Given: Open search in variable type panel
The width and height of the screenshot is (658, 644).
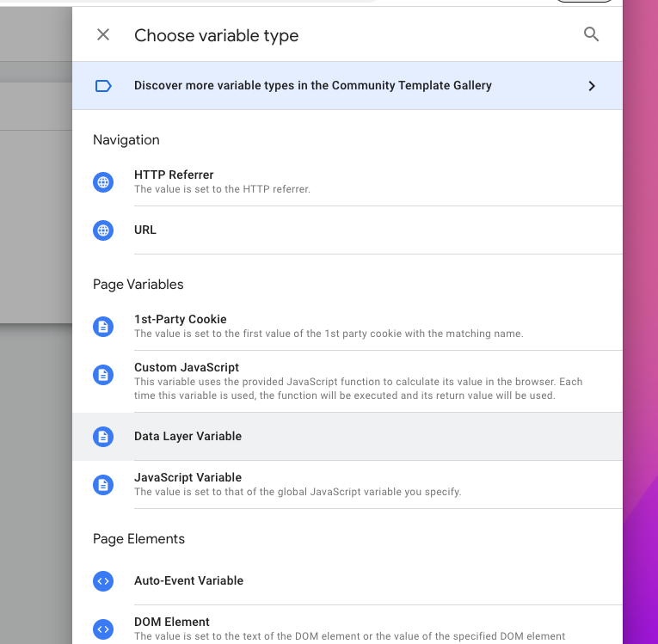Looking at the screenshot, I should pyautogui.click(x=591, y=34).
